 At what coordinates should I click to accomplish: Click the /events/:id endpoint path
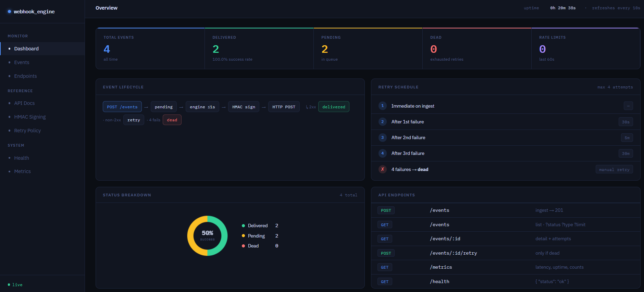point(445,239)
